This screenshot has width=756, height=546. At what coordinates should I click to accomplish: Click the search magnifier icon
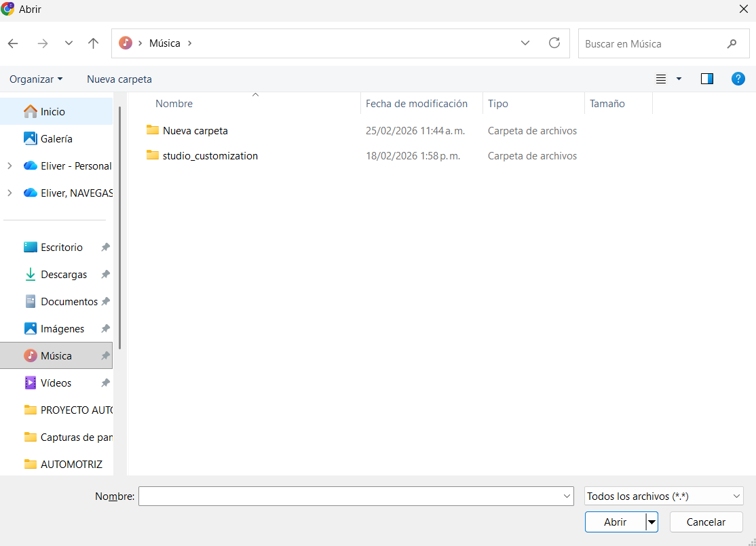pyautogui.click(x=732, y=44)
